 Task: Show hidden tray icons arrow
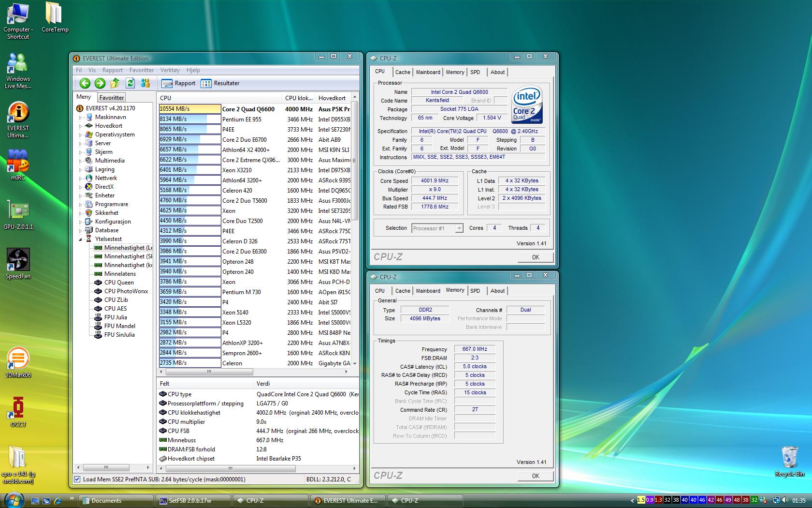[632, 501]
